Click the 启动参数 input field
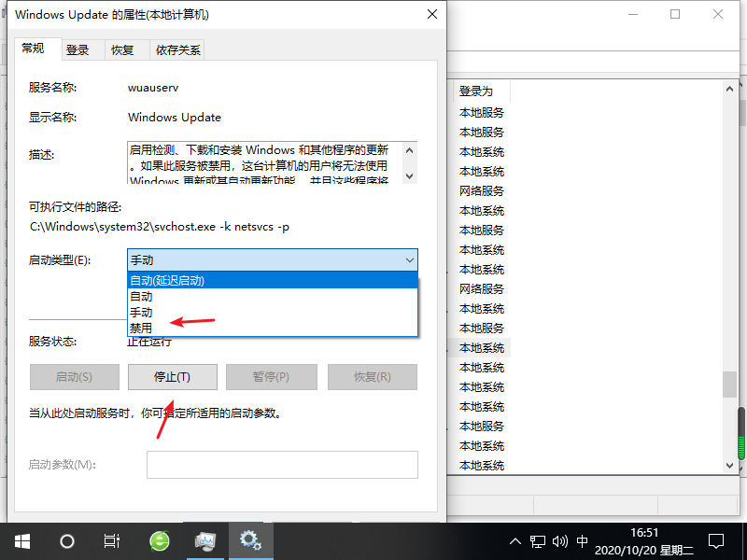 281,465
